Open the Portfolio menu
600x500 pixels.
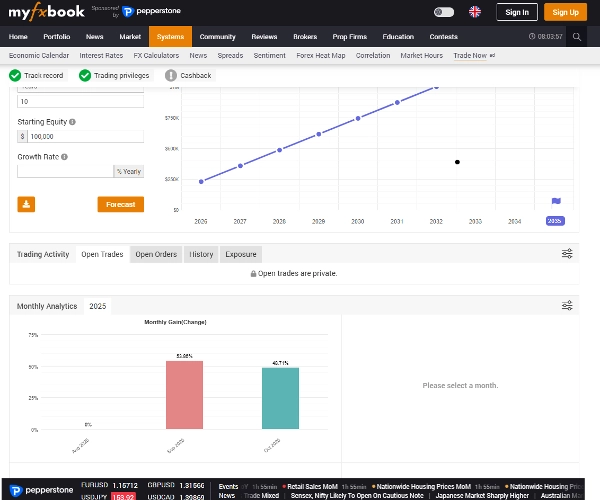point(57,37)
